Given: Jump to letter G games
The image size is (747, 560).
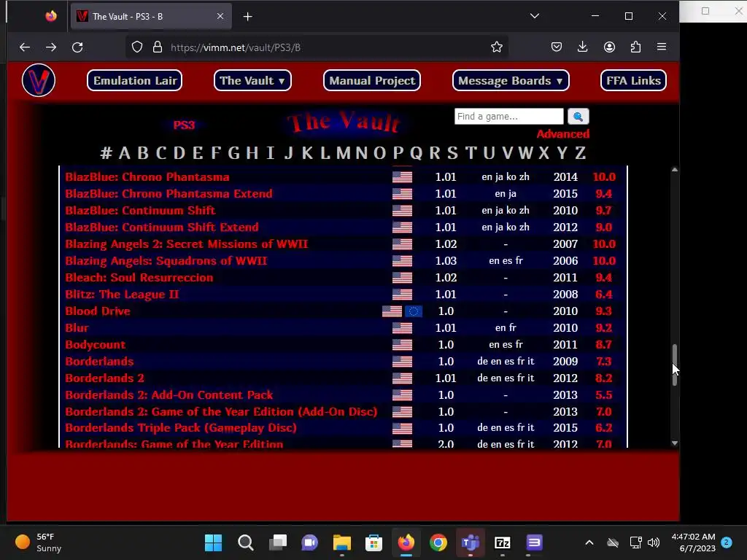Looking at the screenshot, I should point(233,153).
